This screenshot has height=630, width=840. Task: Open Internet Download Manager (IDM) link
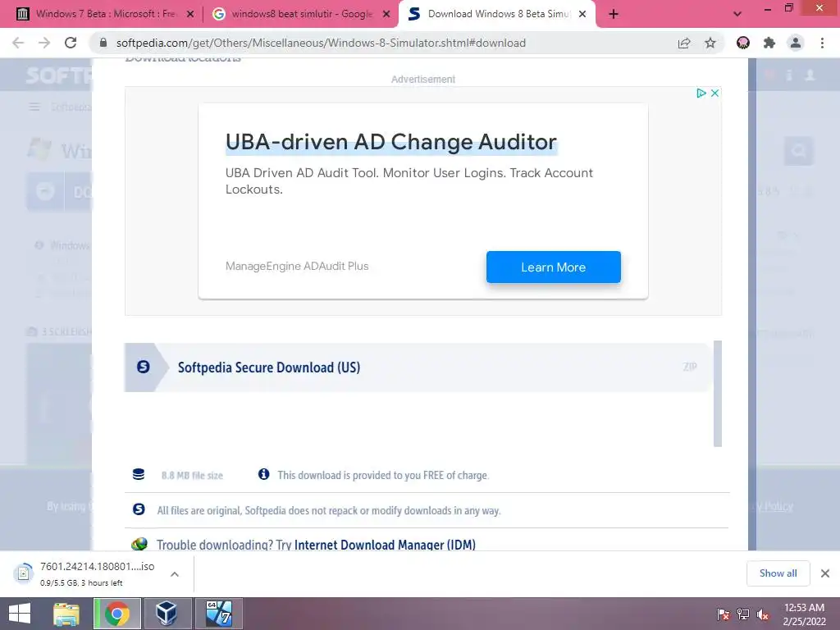pyautogui.click(x=386, y=545)
